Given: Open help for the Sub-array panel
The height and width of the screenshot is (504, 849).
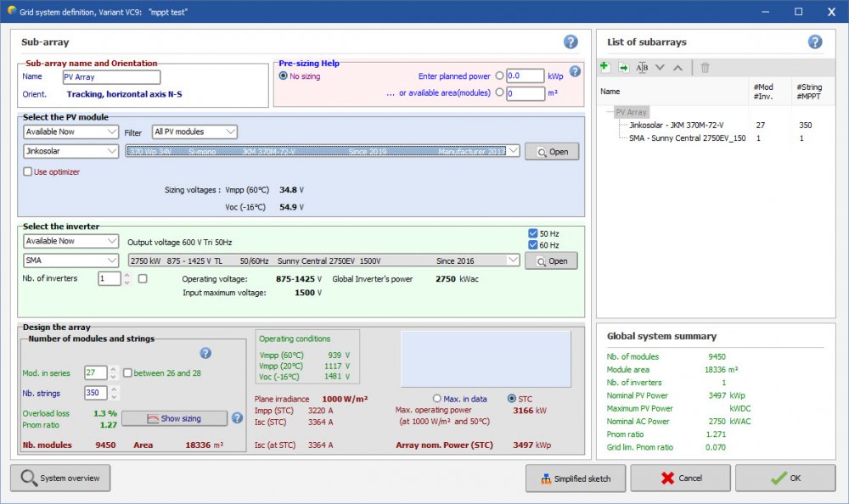Looking at the screenshot, I should coord(571,42).
